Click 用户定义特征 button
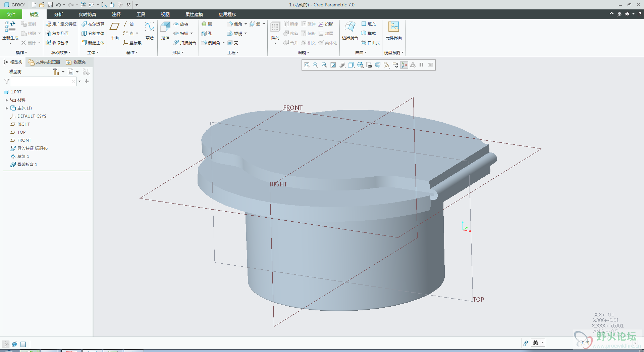This screenshot has width=644, height=352. (x=61, y=24)
